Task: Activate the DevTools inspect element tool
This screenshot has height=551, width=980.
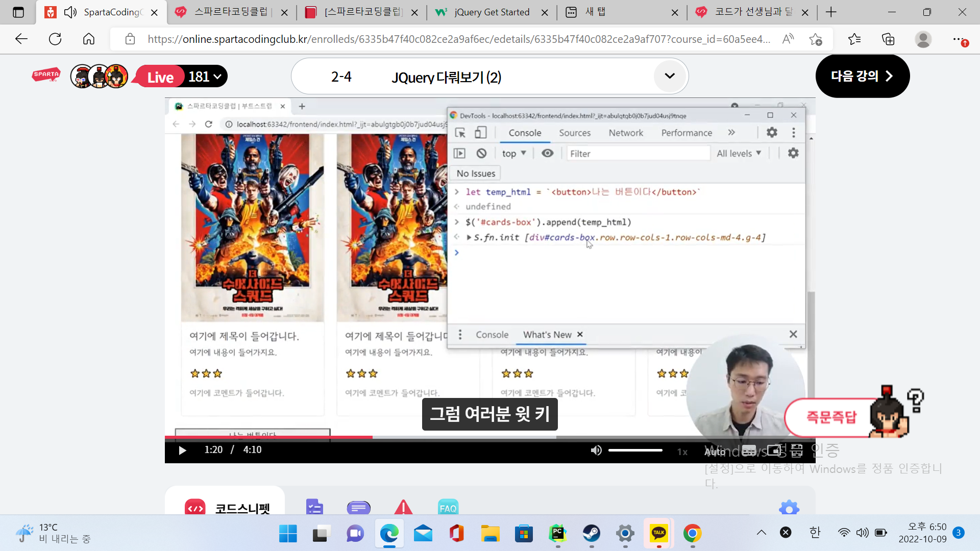Action: 460,133
